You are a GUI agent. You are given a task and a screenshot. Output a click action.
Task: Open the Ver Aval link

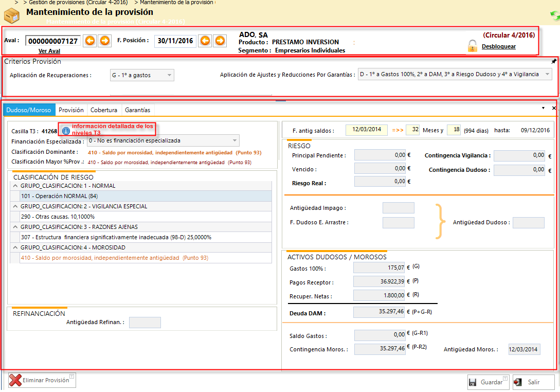click(49, 51)
